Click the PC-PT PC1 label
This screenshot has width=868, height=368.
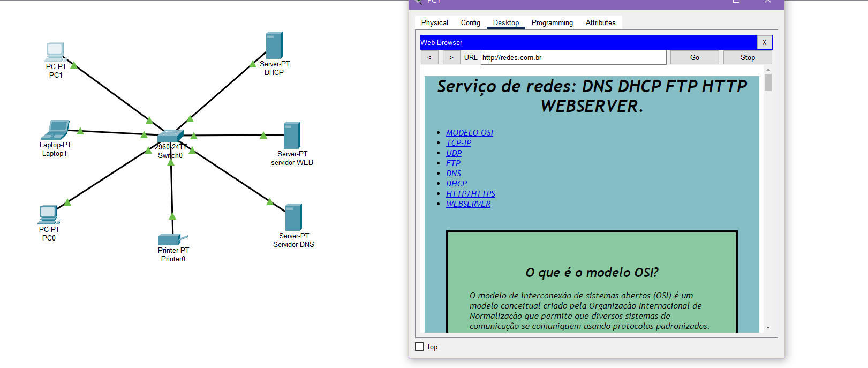[x=56, y=71]
